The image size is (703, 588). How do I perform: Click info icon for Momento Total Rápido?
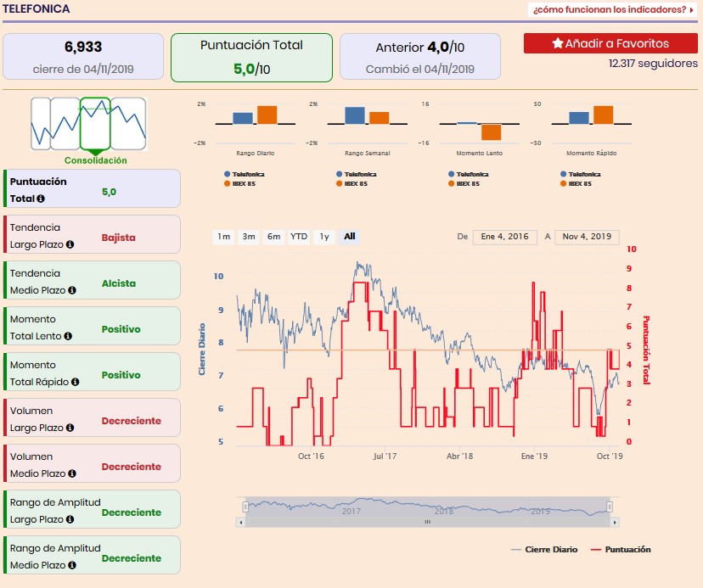pyautogui.click(x=76, y=382)
